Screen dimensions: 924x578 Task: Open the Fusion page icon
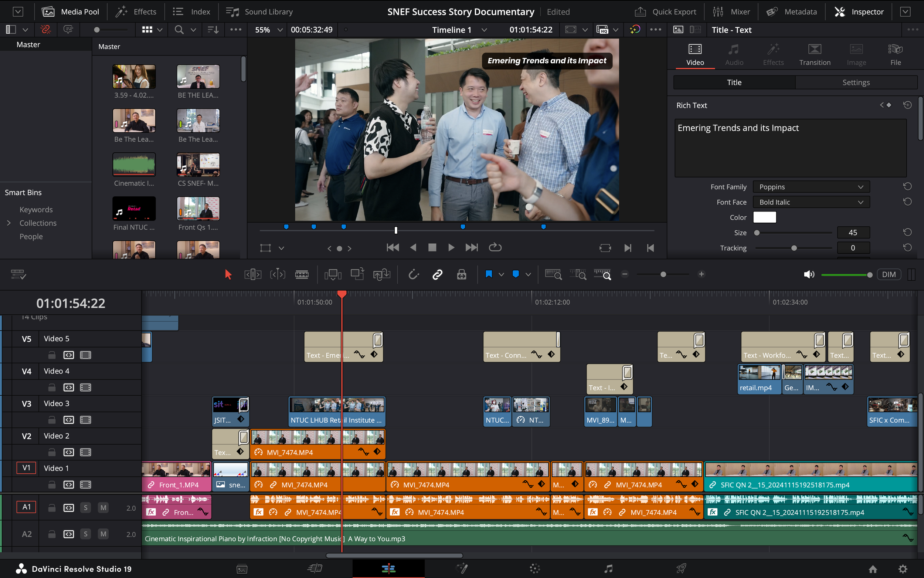462,568
